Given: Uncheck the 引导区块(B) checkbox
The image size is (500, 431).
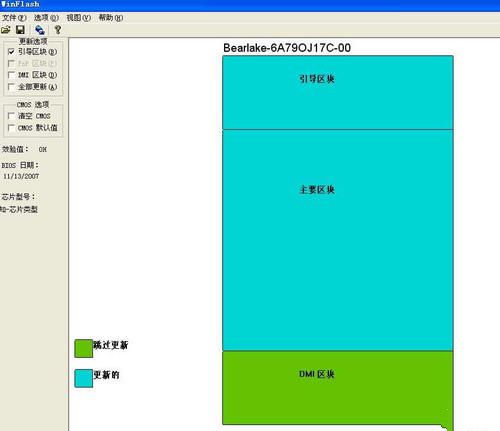Looking at the screenshot, I should coord(11,52).
